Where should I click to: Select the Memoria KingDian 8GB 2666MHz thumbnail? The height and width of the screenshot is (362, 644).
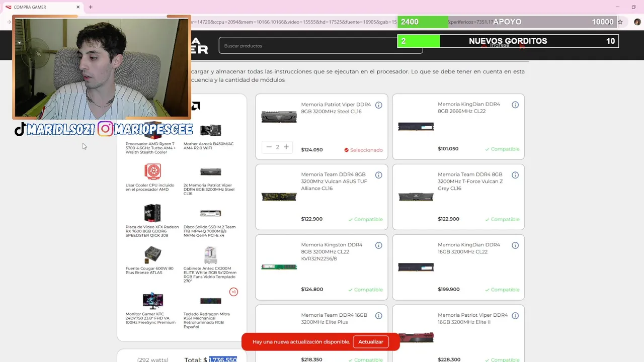click(416, 127)
